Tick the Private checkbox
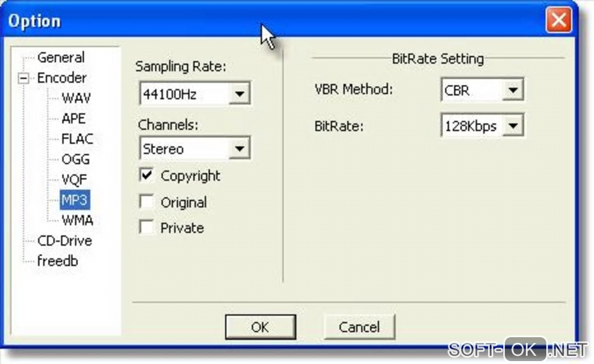The image size is (594, 364). tap(147, 227)
